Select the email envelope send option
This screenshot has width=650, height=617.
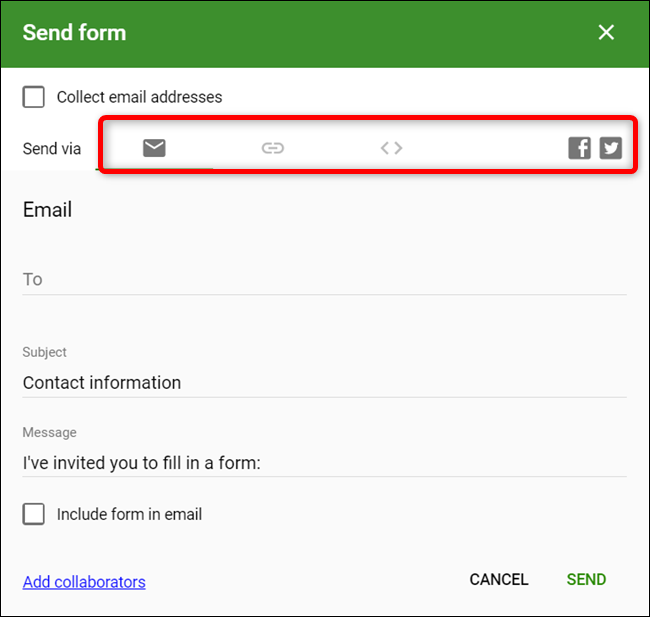pos(154,148)
